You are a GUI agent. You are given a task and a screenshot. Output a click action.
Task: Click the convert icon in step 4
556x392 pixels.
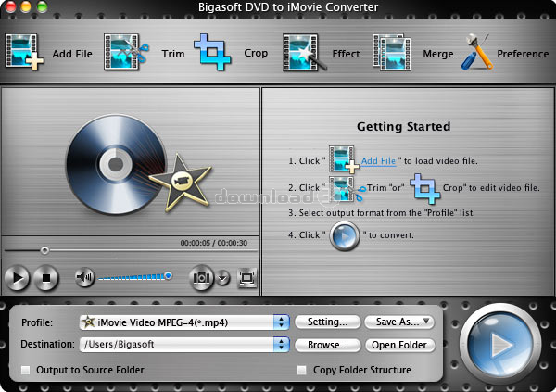click(345, 235)
